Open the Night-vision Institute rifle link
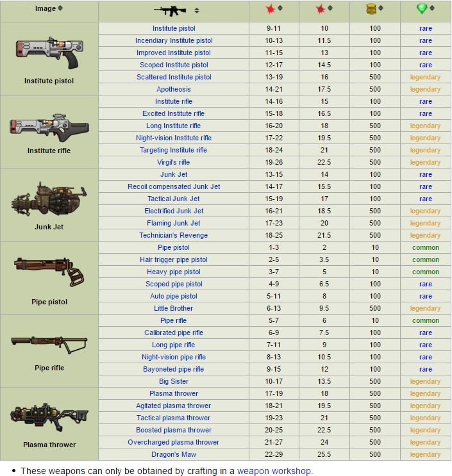Viewport: 452px width, 476px height. click(x=174, y=138)
